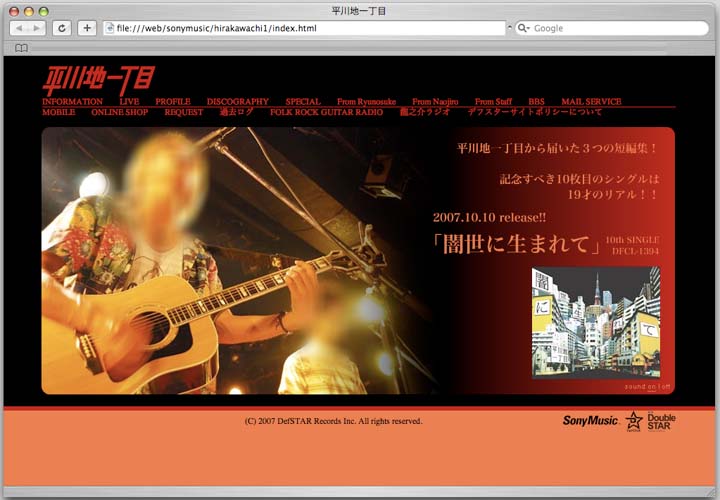
Task: Click the browser Back arrow button
Action: click(x=19, y=28)
